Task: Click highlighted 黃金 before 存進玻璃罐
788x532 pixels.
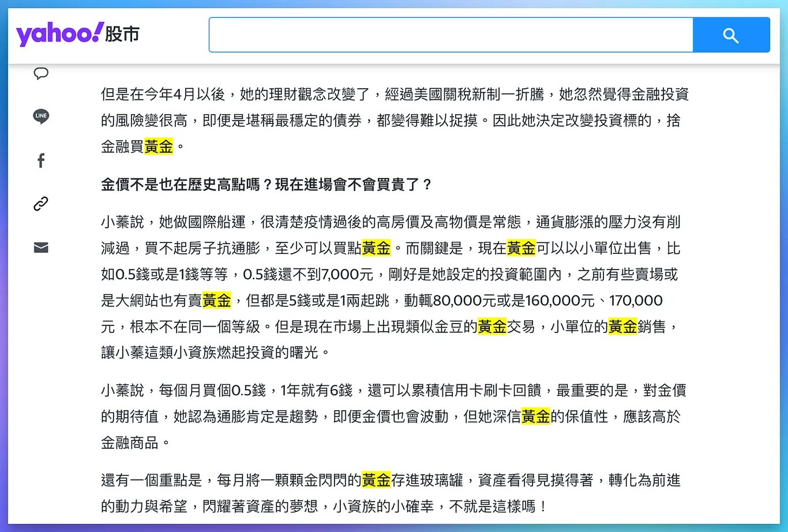Action: (376, 479)
